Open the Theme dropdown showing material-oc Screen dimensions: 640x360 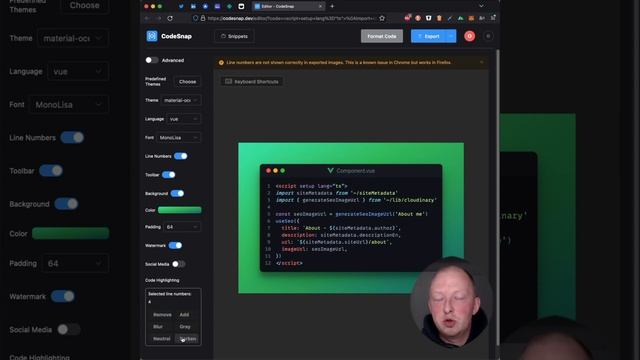point(180,100)
